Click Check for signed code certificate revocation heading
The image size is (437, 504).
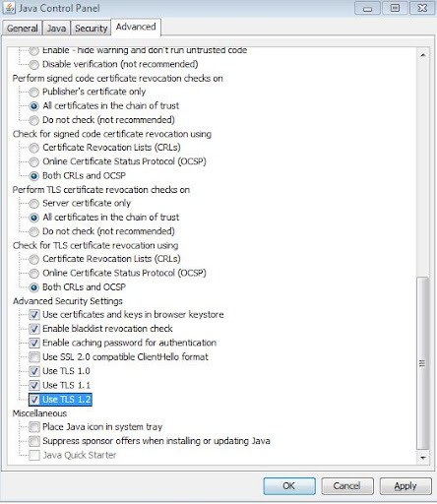click(112, 134)
